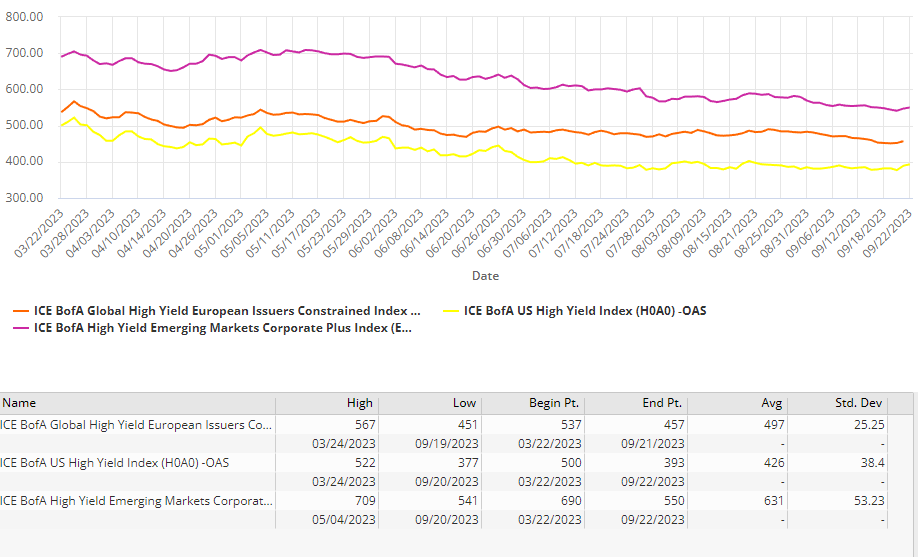Click the 07/18/2023 x-axis date label
918x557 pixels.
(x=579, y=233)
